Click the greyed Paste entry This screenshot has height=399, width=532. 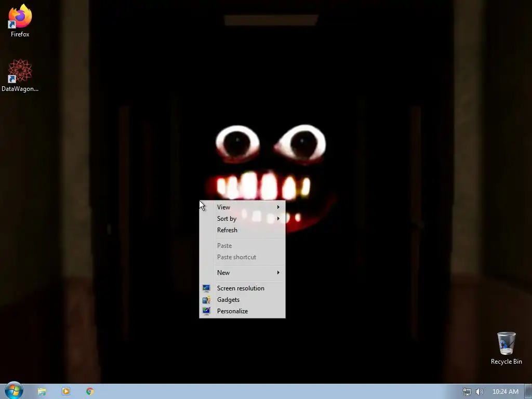[242, 246]
